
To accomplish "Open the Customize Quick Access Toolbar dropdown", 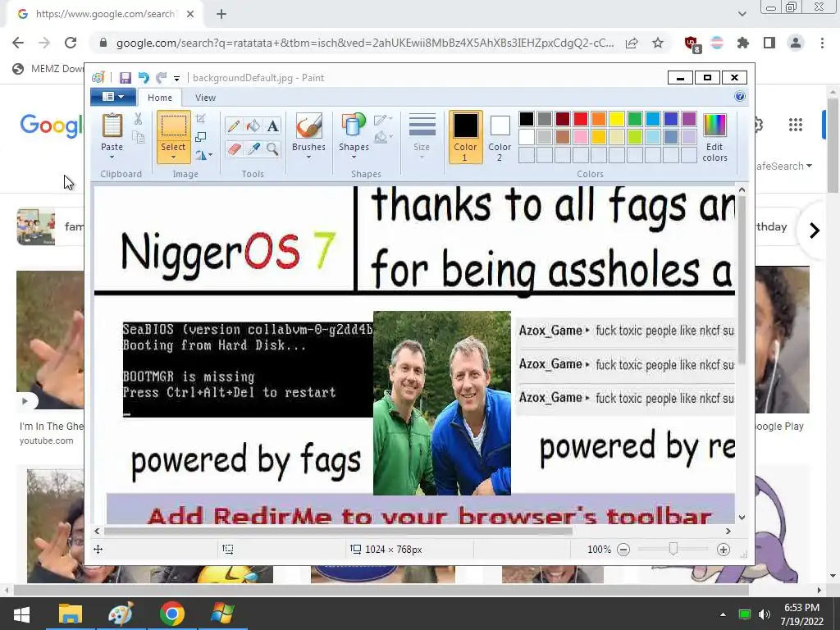I will [x=176, y=78].
